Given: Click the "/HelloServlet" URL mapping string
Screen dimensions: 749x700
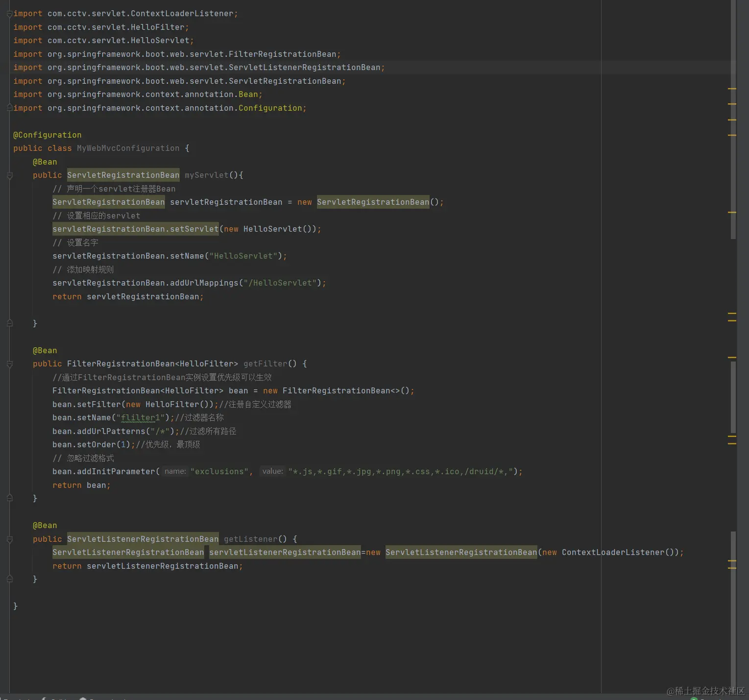Looking at the screenshot, I should click(280, 283).
